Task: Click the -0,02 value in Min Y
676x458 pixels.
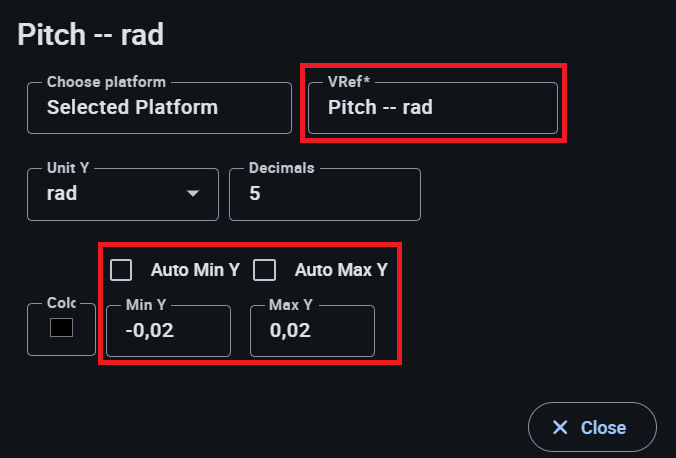Action: [x=149, y=331]
